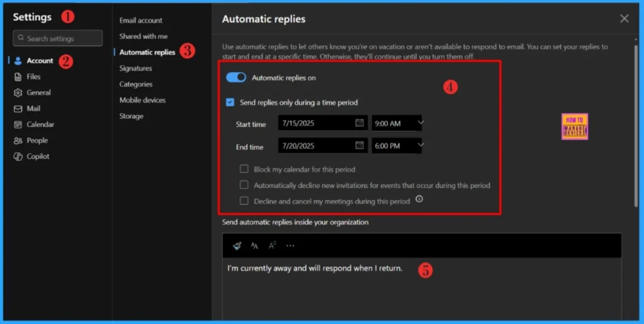Click the format painter icon
This screenshot has height=324, width=644.
click(x=237, y=245)
